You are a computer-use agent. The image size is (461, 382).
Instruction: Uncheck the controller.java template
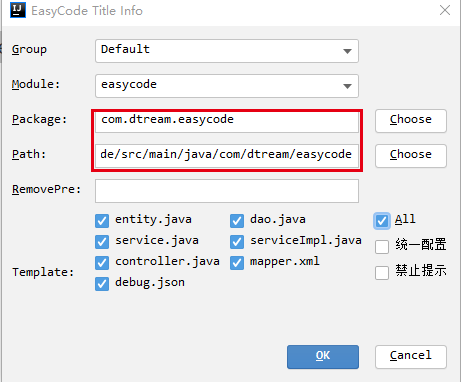coord(102,263)
